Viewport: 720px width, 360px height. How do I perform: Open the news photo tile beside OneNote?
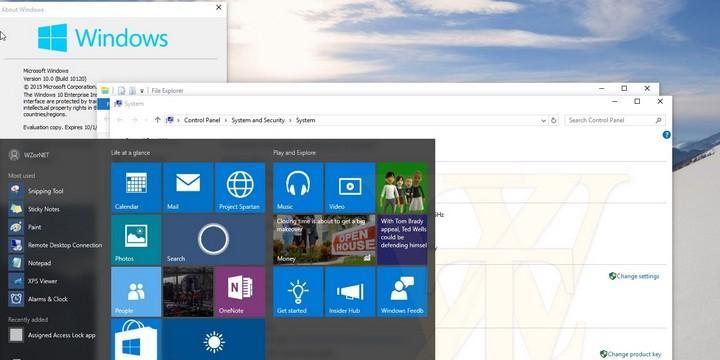point(188,292)
